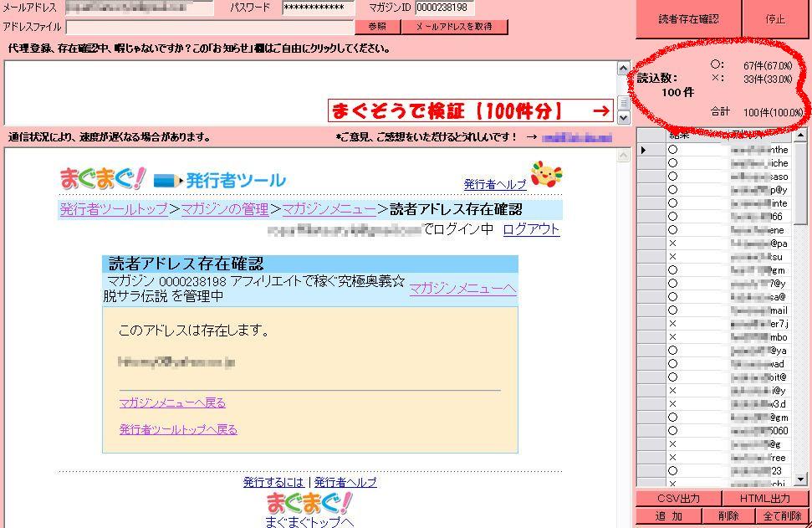Select the result row ending '5060'
The height and width of the screenshot is (528, 812).
pyautogui.click(x=714, y=431)
